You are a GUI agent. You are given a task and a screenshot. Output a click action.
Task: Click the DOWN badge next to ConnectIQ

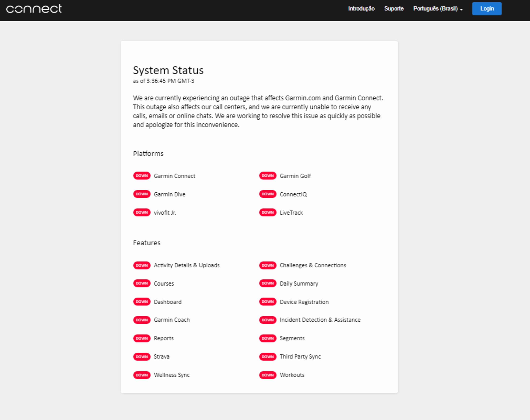tap(267, 194)
